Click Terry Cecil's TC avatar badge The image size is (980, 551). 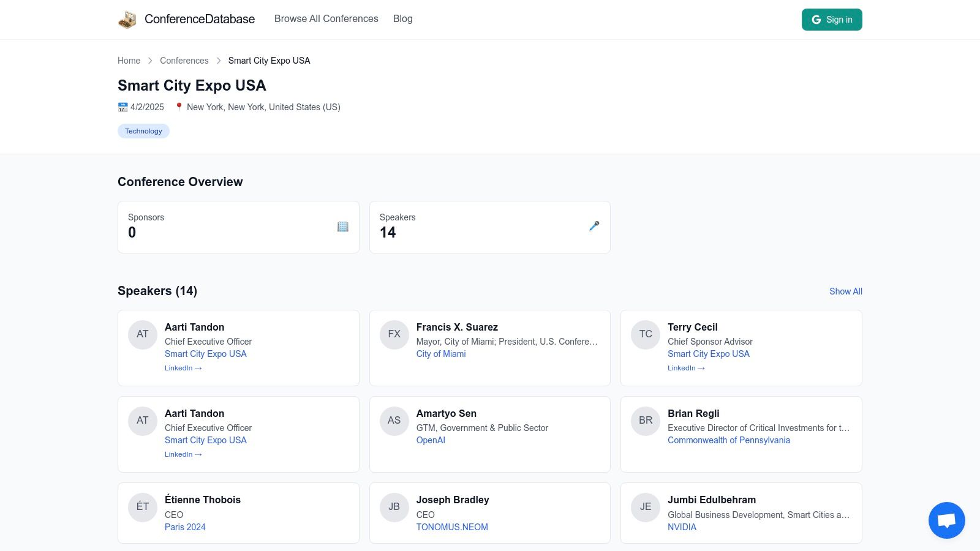(646, 334)
